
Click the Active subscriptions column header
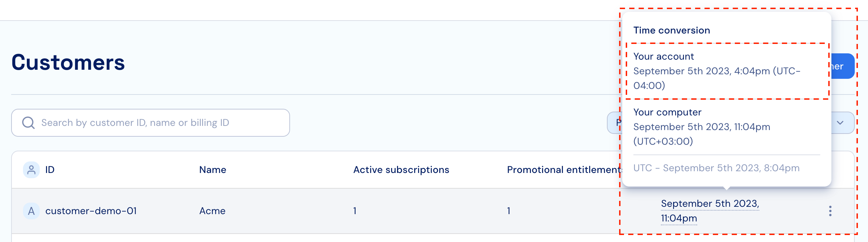pos(401,170)
